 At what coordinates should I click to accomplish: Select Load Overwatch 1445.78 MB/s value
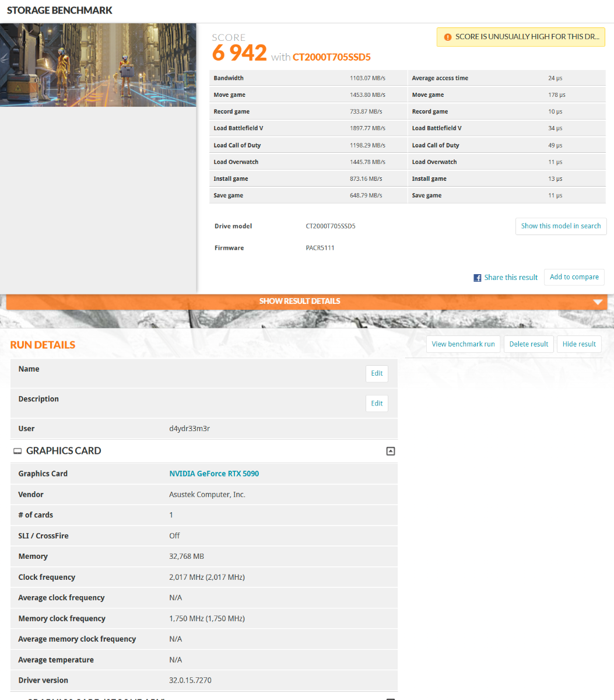[x=367, y=162]
